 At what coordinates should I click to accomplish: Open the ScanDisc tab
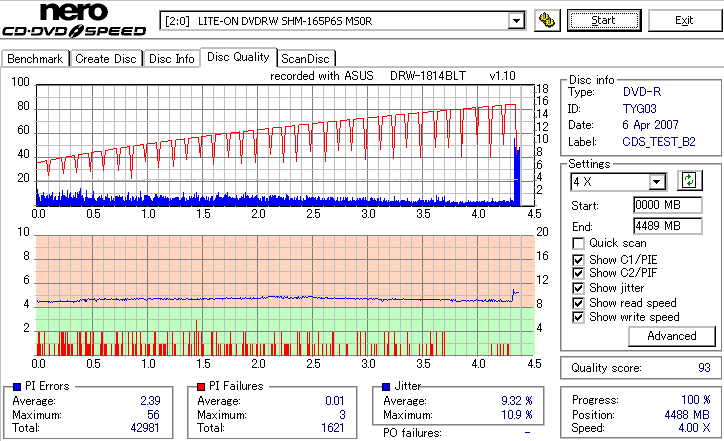(305, 59)
